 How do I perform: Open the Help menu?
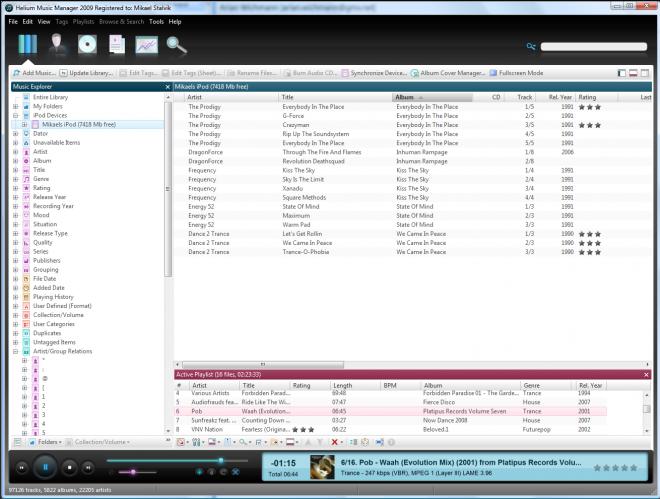coord(175,21)
